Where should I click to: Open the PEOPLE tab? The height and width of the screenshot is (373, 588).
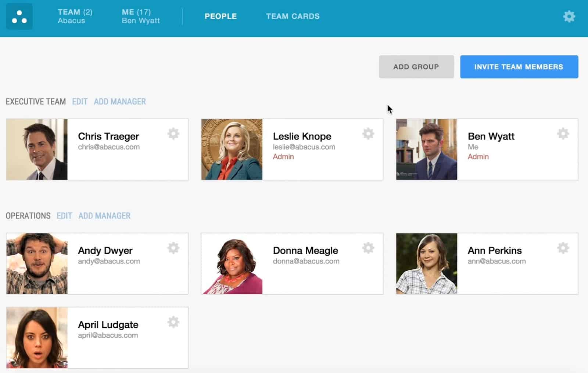pyautogui.click(x=221, y=16)
